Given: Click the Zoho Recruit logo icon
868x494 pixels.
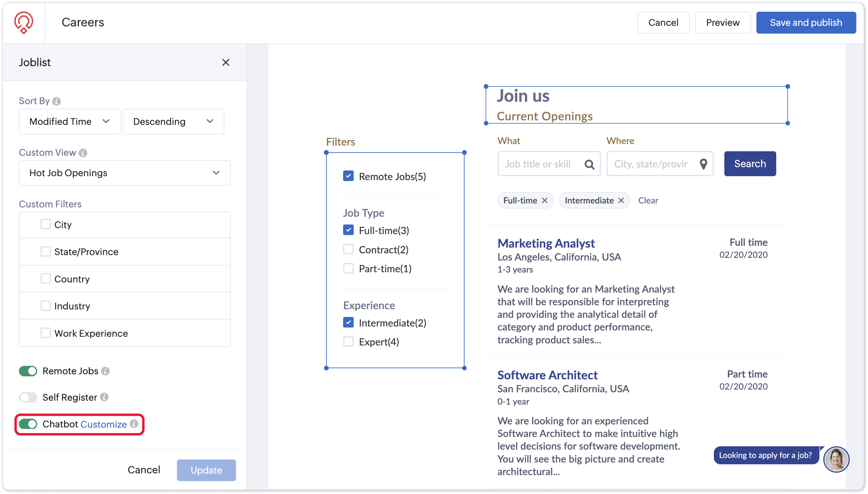Looking at the screenshot, I should pyautogui.click(x=23, y=22).
